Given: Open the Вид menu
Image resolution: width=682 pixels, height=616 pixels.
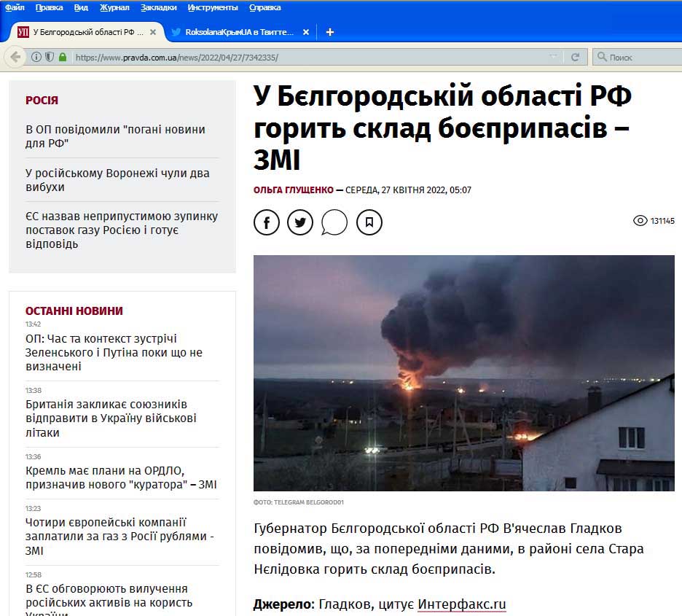Looking at the screenshot, I should 81,7.
